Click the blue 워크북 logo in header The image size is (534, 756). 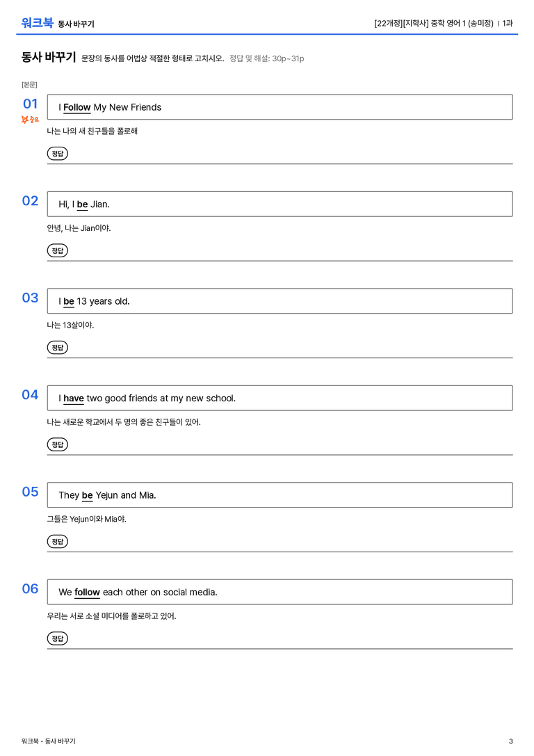pos(37,23)
